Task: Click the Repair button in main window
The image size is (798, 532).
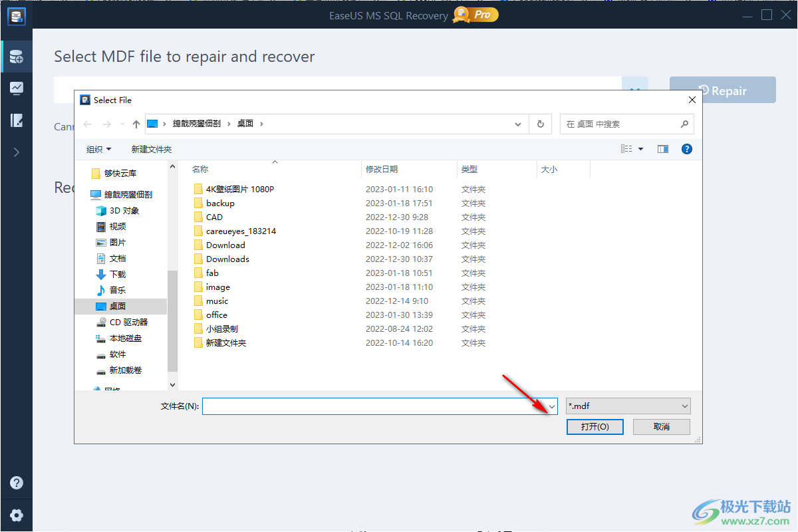Action: (x=723, y=90)
